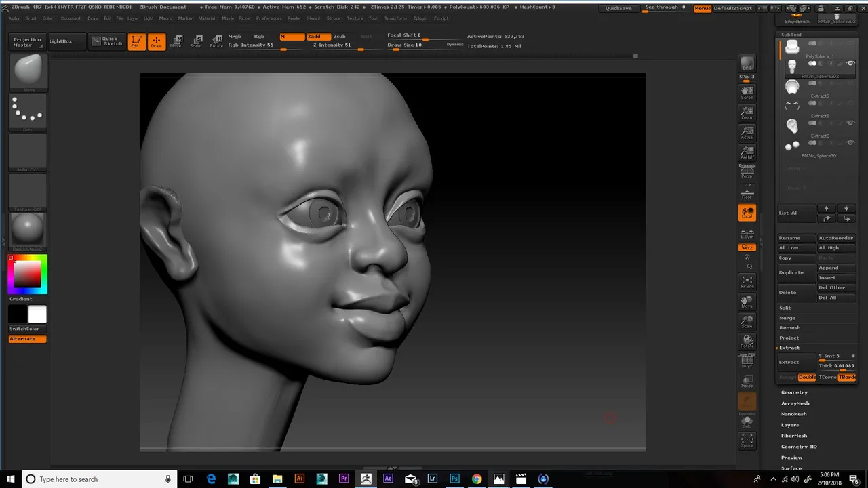
Task: Expand the Preview subpalette
Action: click(791, 457)
